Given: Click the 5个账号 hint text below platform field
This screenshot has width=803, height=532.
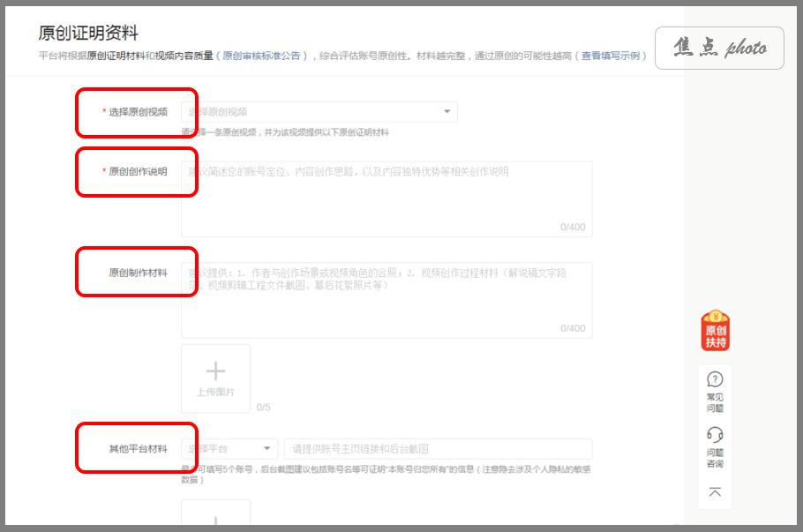Looking at the screenshot, I should pyautogui.click(x=386, y=474).
